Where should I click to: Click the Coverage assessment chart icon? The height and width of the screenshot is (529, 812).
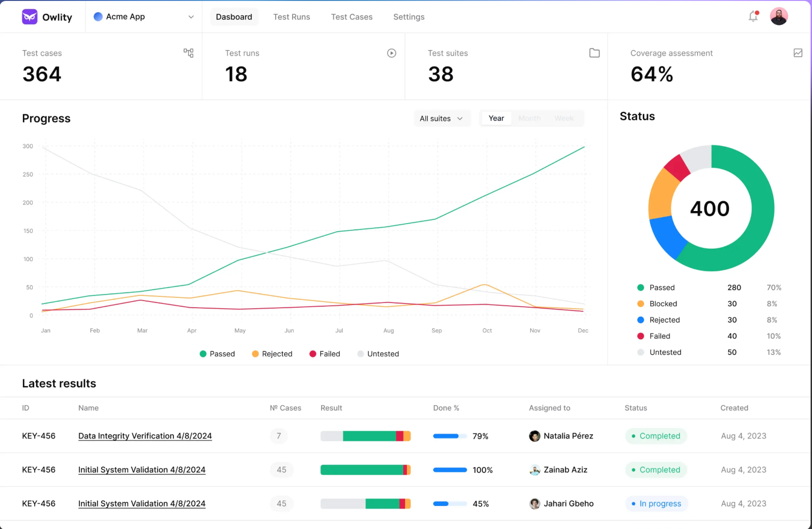pyautogui.click(x=797, y=53)
